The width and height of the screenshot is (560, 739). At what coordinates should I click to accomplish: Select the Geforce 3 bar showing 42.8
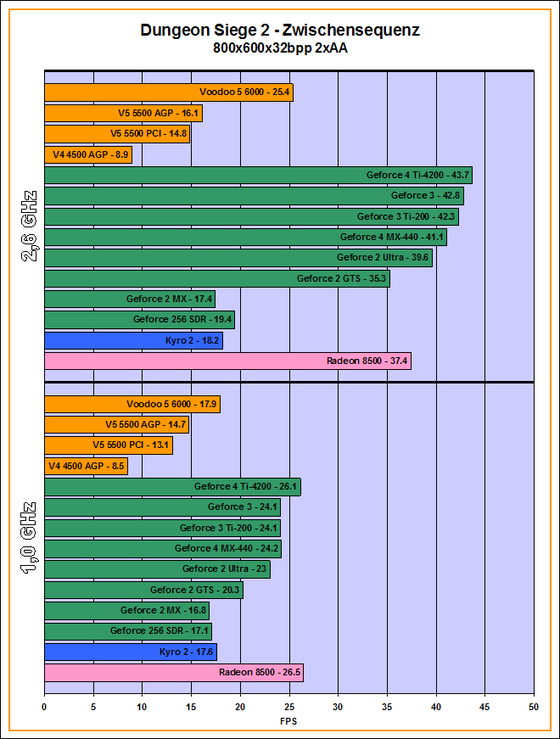(x=254, y=196)
